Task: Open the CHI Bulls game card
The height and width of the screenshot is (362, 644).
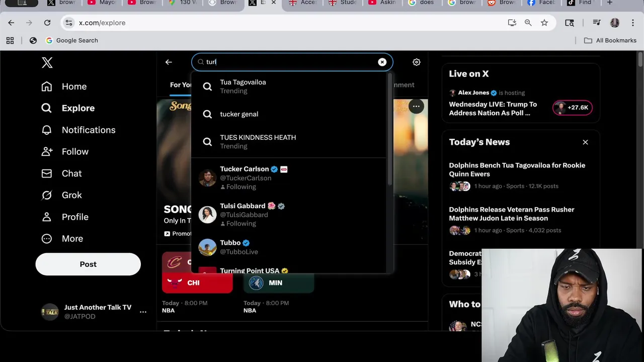Action: click(197, 283)
